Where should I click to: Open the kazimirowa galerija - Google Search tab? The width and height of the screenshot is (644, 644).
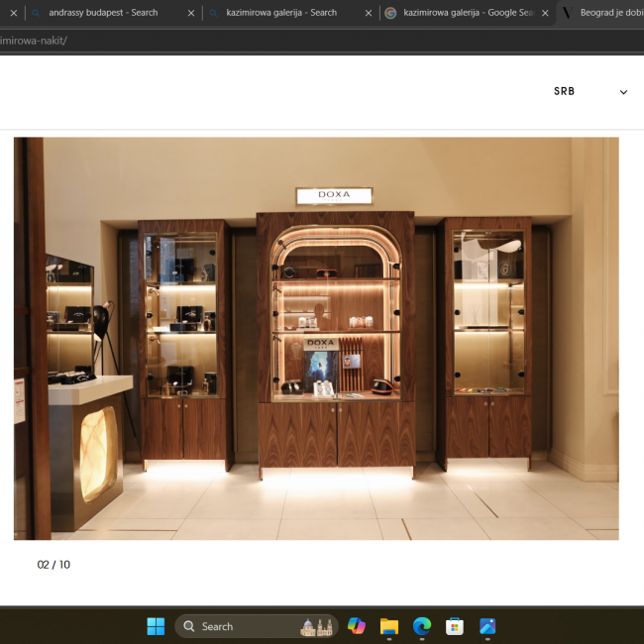(x=469, y=13)
